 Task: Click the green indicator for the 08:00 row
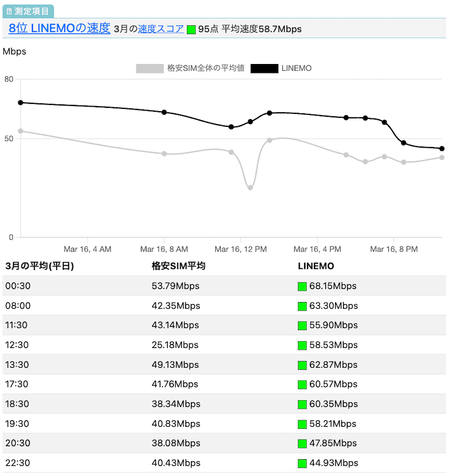(x=301, y=306)
